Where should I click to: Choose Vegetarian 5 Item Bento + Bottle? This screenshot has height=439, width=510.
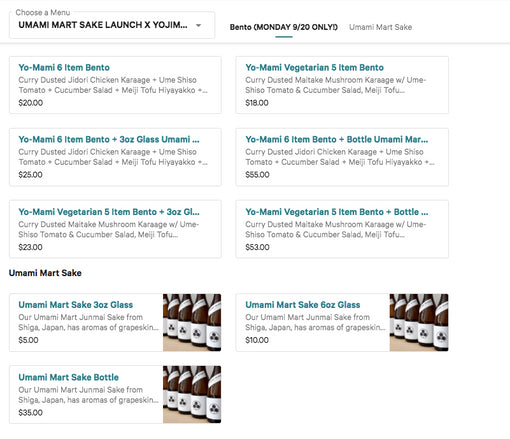[342, 229]
